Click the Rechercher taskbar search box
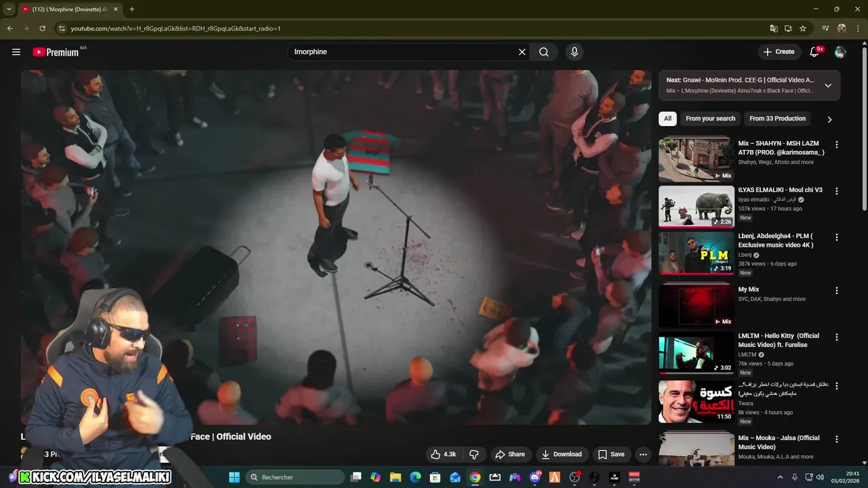 [296, 477]
